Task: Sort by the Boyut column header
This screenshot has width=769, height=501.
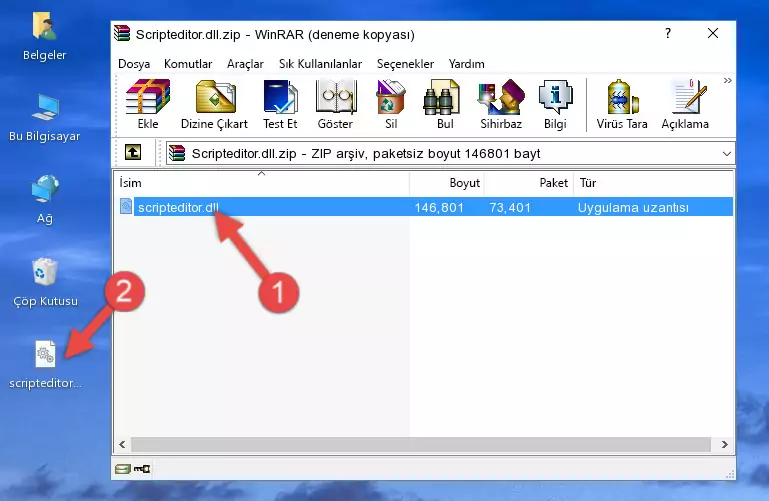Action: (x=447, y=183)
